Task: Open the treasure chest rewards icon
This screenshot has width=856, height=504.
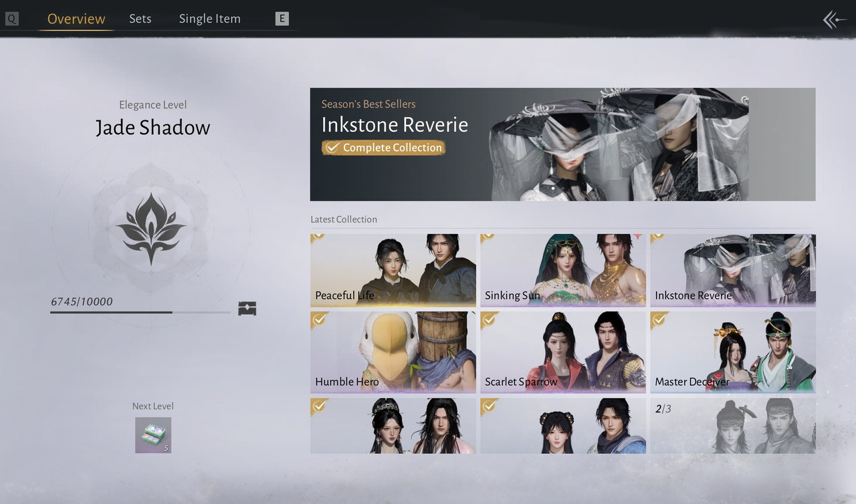Action: [247, 308]
